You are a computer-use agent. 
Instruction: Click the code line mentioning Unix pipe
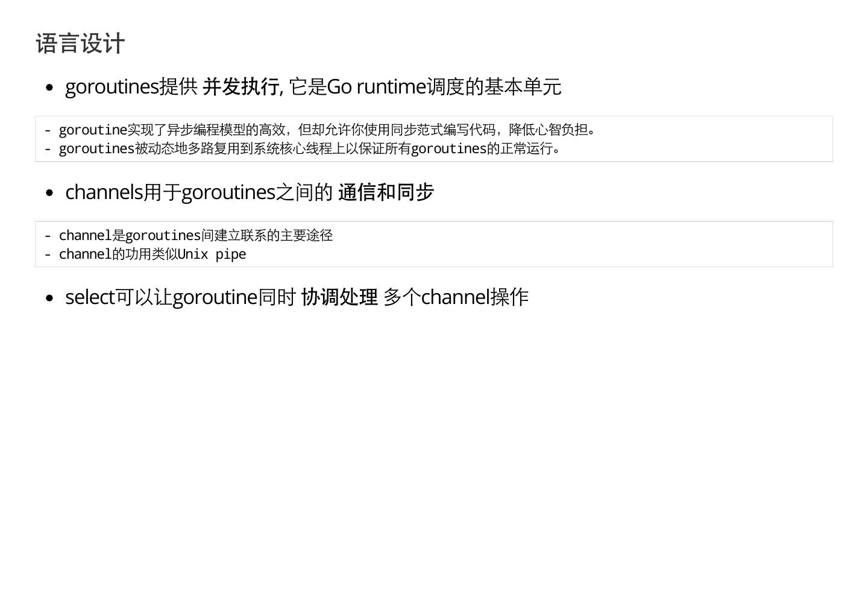tap(145, 254)
